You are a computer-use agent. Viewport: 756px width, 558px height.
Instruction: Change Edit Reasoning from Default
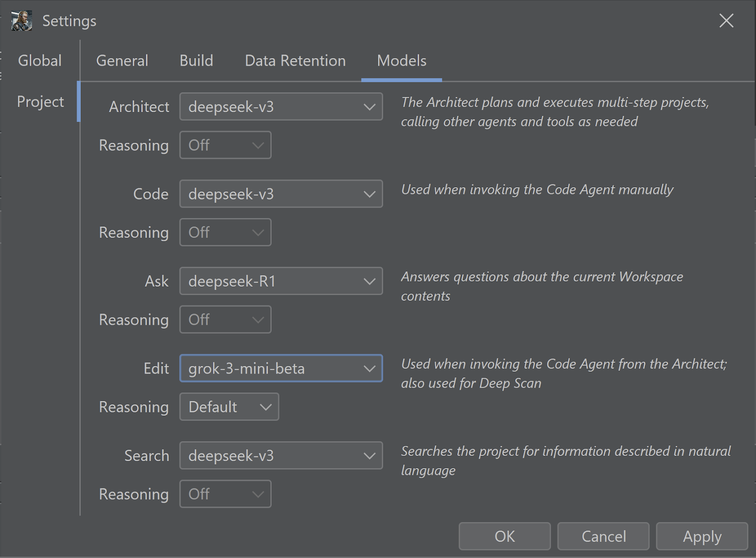point(229,407)
